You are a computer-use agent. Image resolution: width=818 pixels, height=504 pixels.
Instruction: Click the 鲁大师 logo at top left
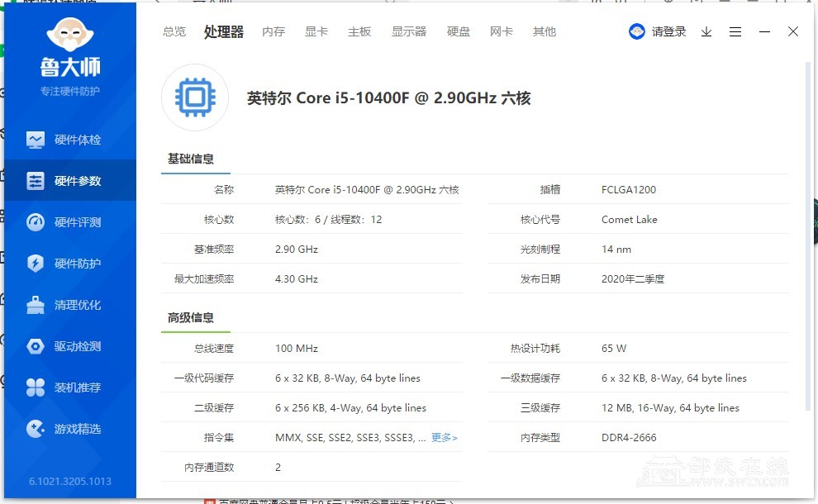click(70, 48)
